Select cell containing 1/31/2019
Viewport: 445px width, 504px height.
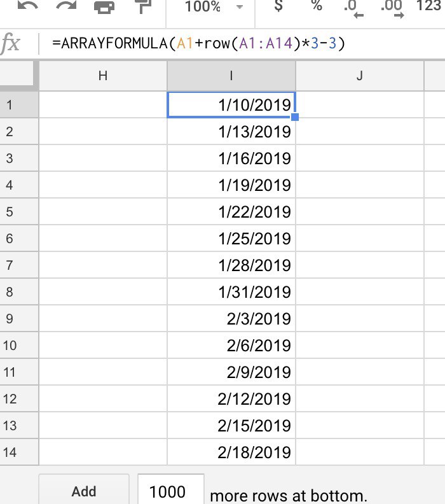point(231,291)
